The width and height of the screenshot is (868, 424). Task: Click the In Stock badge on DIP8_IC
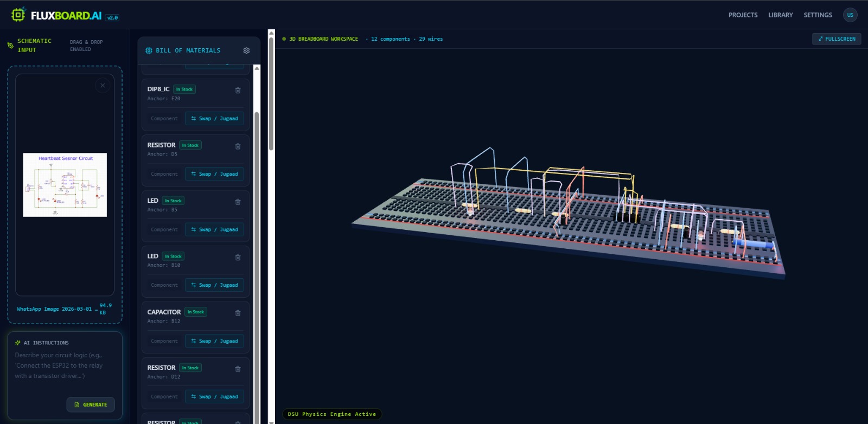(184, 89)
